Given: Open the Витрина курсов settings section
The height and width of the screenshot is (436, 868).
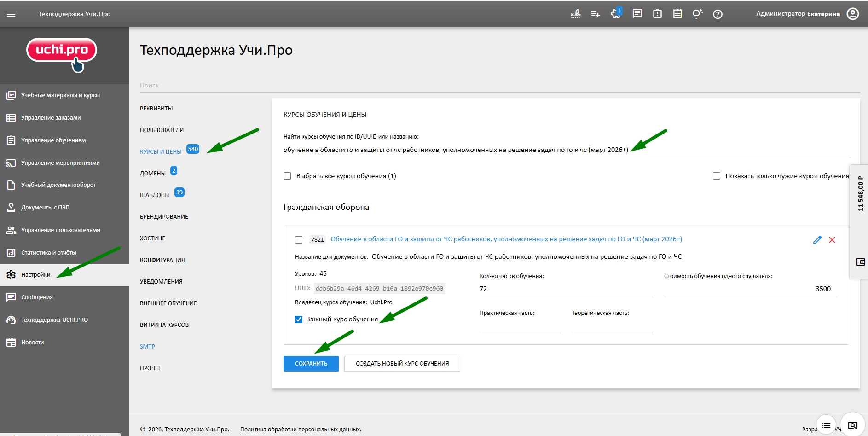Looking at the screenshot, I should tap(164, 325).
